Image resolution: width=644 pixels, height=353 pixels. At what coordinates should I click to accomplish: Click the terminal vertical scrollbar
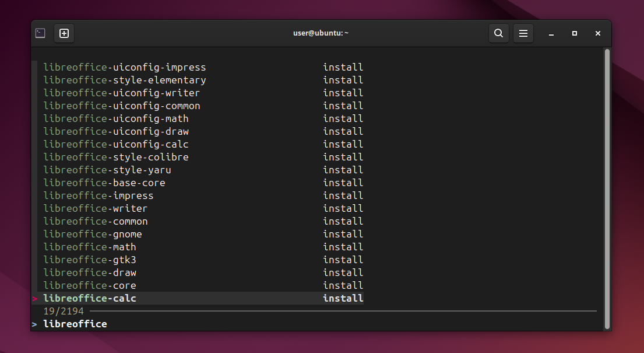pyautogui.click(x=607, y=189)
